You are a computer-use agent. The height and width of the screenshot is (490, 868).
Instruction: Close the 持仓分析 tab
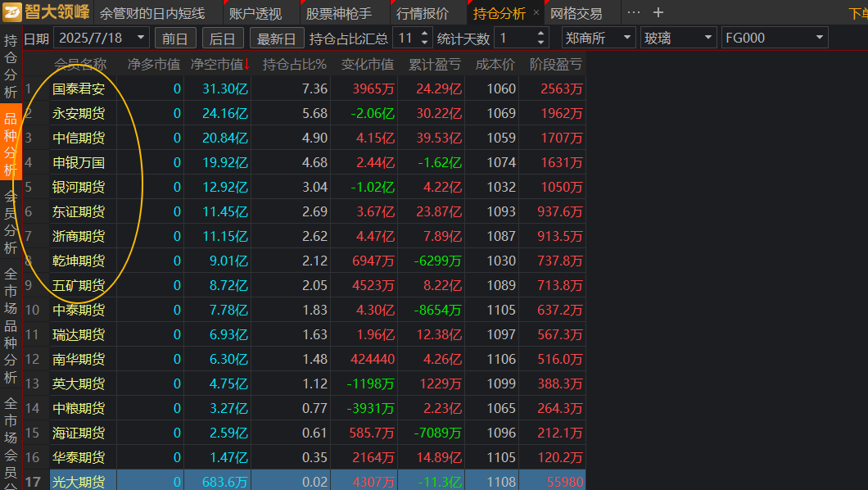point(536,12)
